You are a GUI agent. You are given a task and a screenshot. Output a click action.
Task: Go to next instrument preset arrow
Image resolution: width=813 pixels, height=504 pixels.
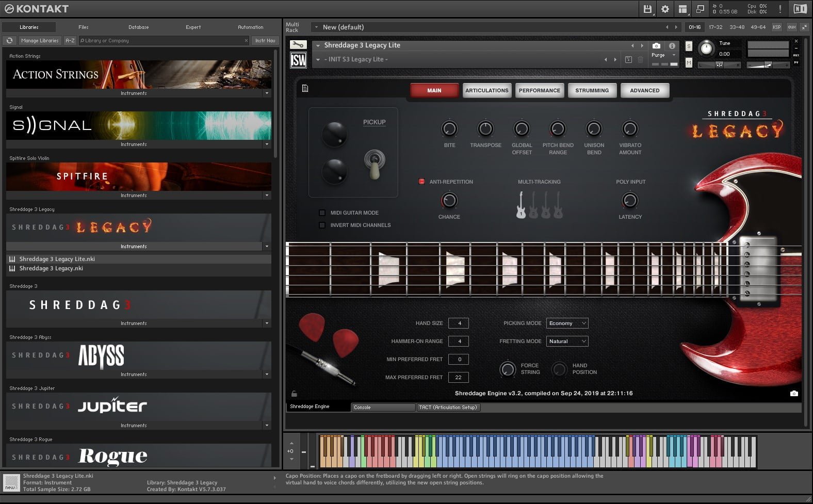[x=642, y=45]
